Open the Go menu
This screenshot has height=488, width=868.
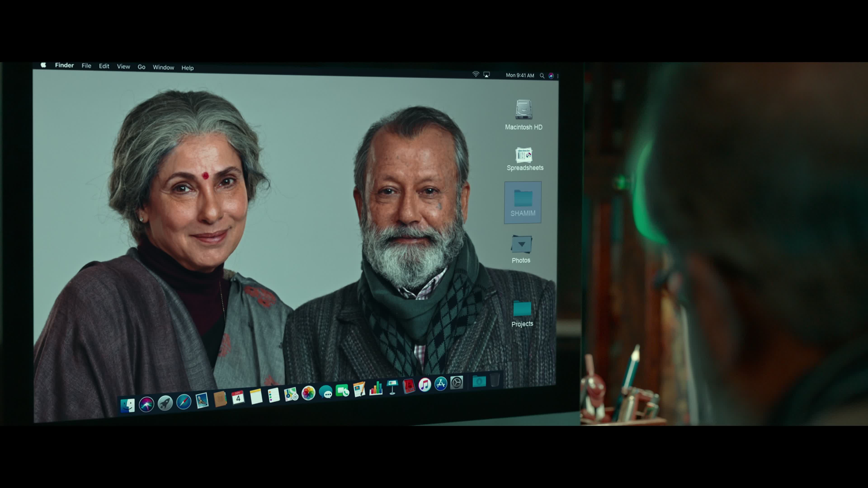coord(142,67)
